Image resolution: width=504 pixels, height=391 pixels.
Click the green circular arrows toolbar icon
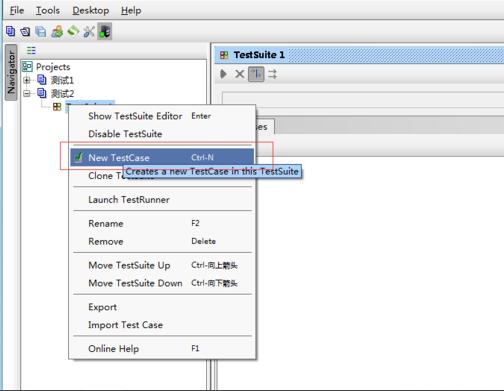coord(73,32)
